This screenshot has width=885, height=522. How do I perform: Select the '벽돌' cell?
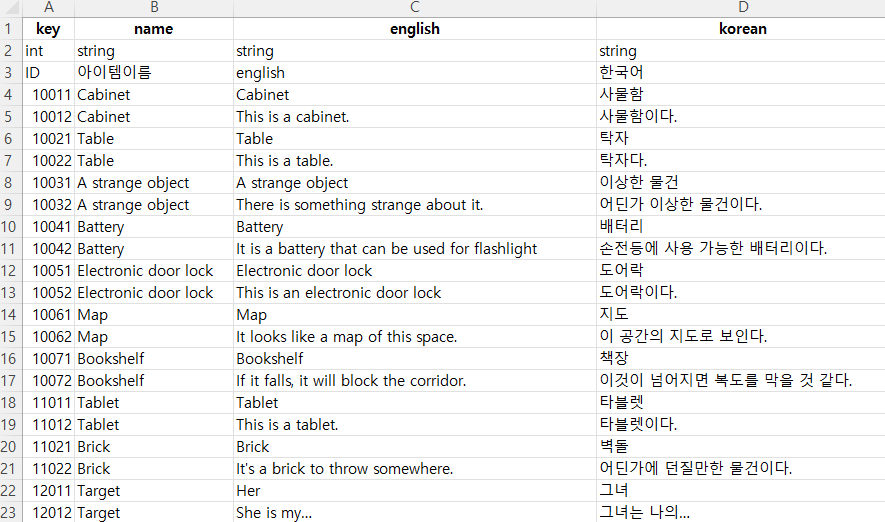pos(741,447)
